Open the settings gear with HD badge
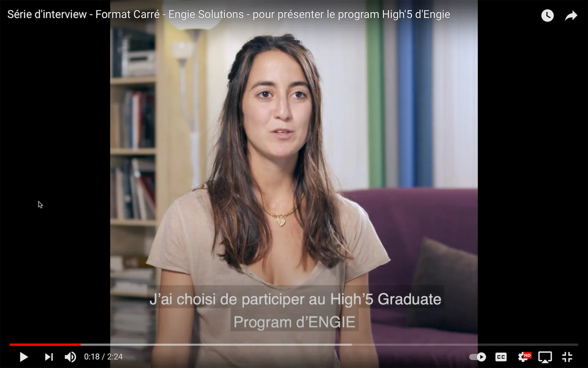588x368 pixels. point(524,357)
